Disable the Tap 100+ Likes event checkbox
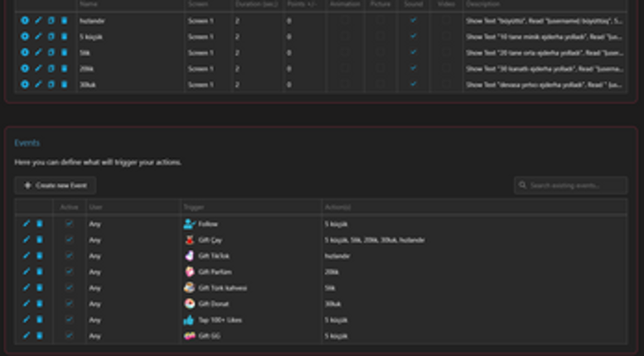This screenshot has height=356, width=644. [69, 320]
